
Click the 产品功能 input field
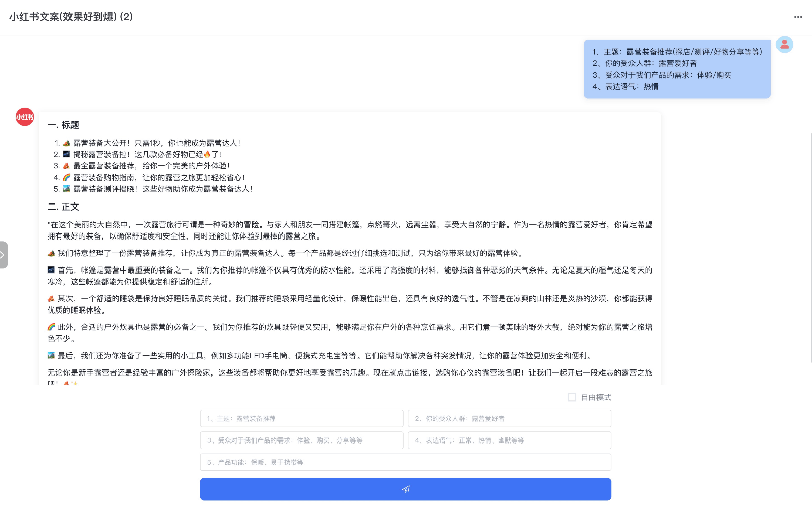[405, 462]
